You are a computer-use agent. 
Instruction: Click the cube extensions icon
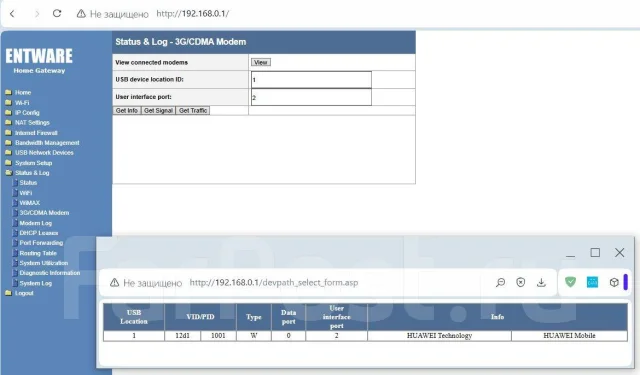pos(614,282)
